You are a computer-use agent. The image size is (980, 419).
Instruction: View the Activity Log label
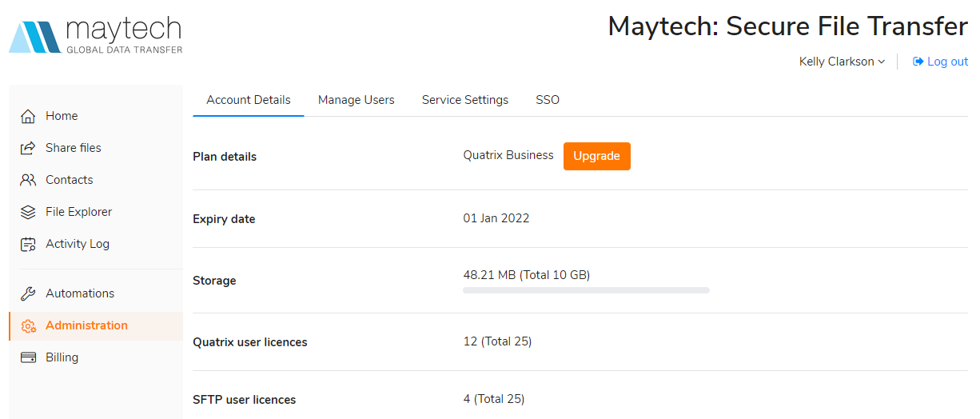(78, 244)
